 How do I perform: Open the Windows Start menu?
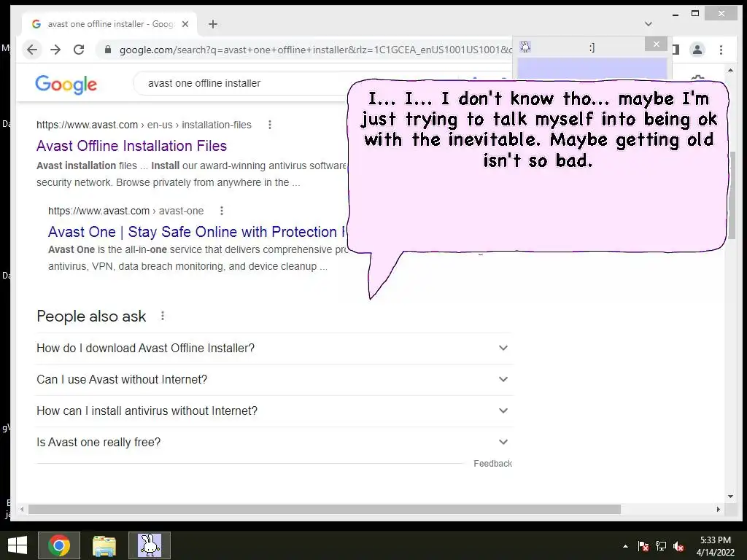point(18,545)
